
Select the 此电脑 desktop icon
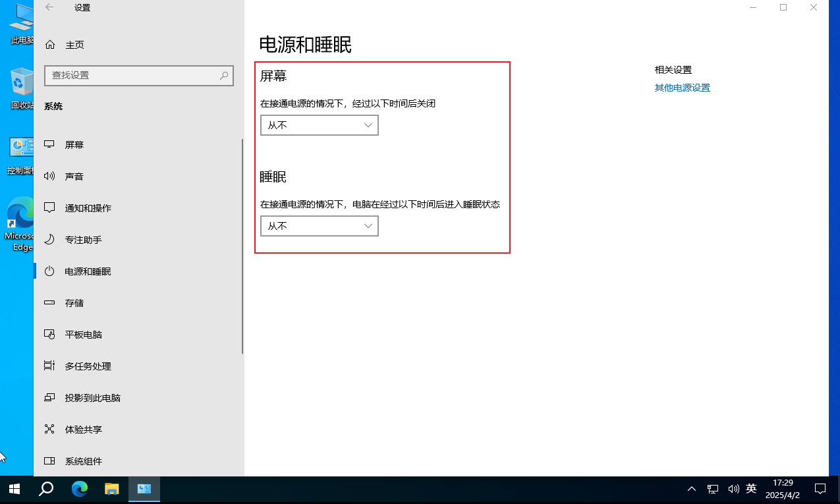[x=21, y=24]
